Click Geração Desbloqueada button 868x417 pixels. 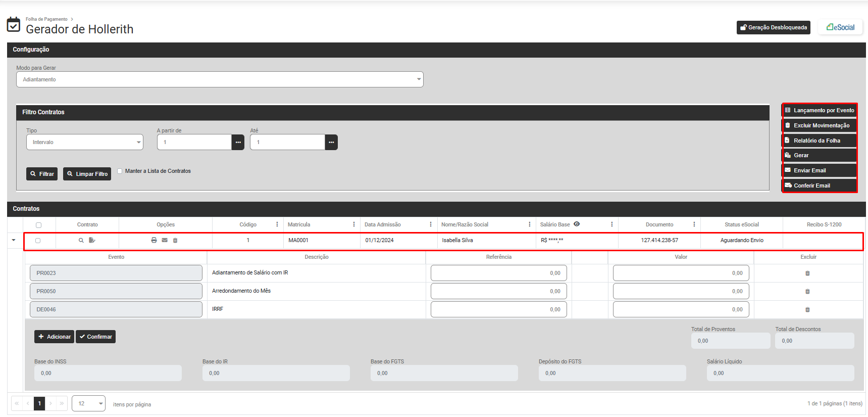coord(773,28)
